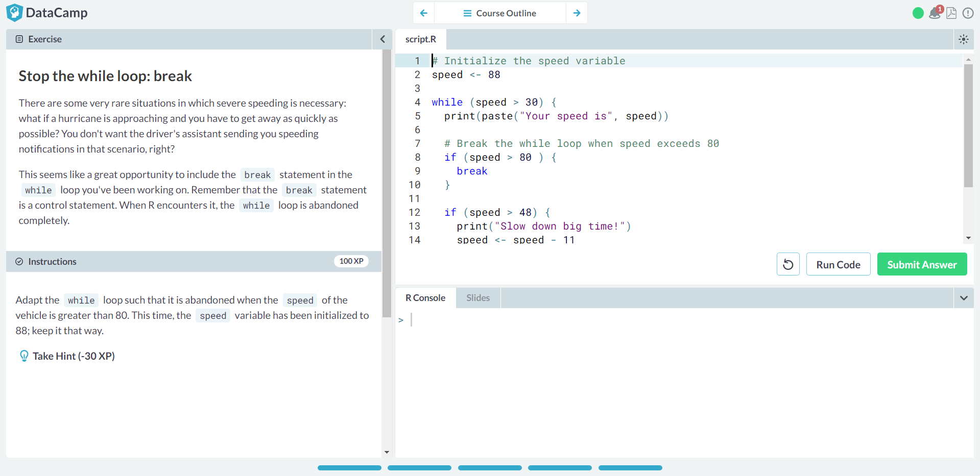
Task: Place cursor on code line 2 'speed <- 88'
Action: tap(466, 74)
